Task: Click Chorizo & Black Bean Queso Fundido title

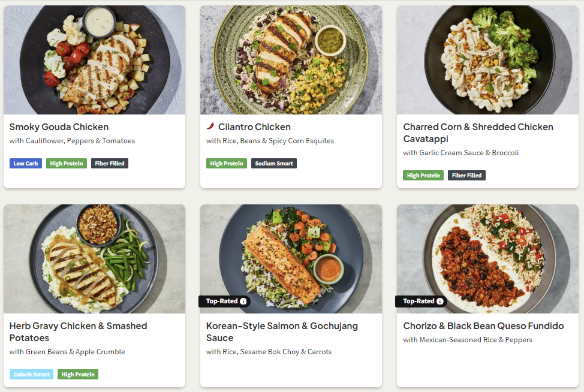Action: click(483, 326)
